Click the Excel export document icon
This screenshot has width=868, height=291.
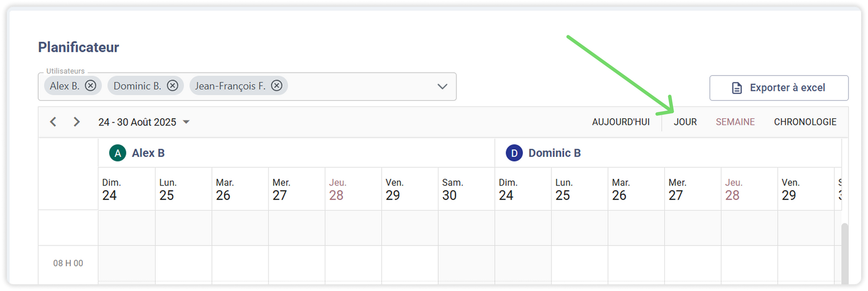[x=737, y=88]
